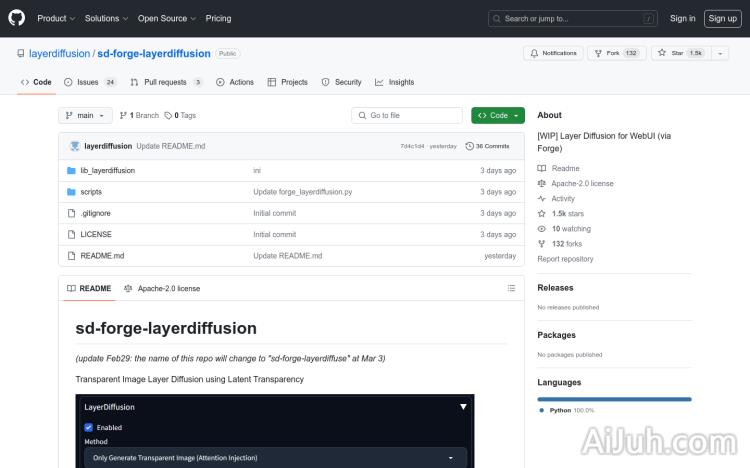Open the Pull requests tab
Image resolution: width=750 pixels, height=468 pixels.
[x=167, y=82]
